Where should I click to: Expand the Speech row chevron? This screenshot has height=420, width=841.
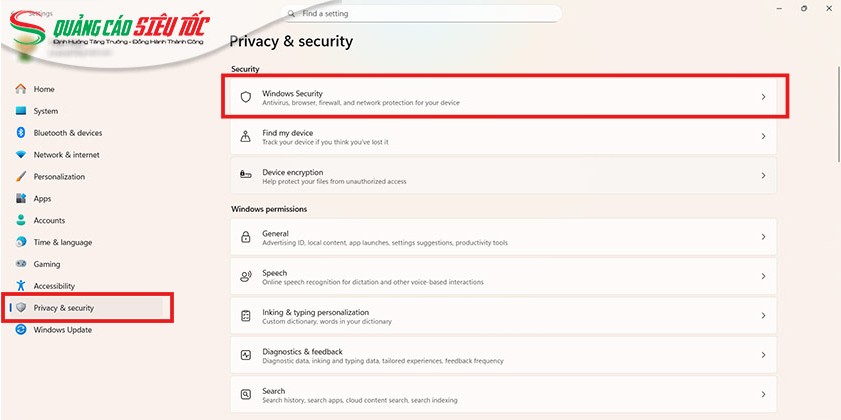point(763,276)
